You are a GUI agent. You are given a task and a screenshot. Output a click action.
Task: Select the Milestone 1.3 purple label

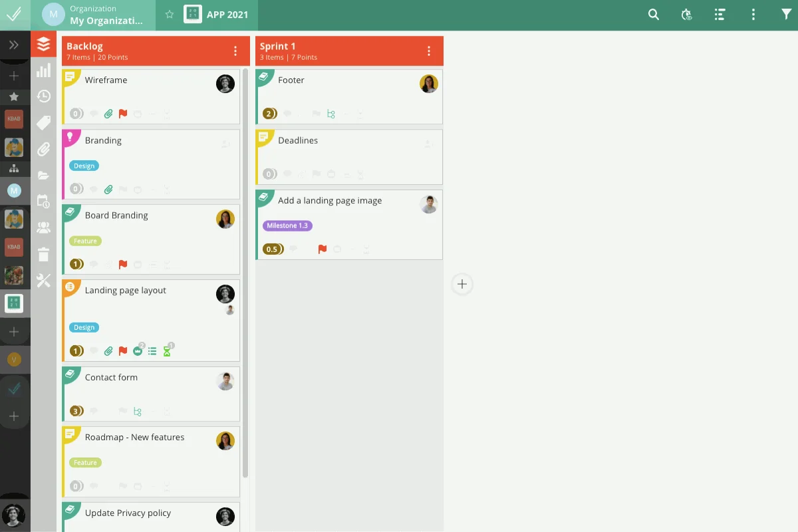click(x=287, y=225)
